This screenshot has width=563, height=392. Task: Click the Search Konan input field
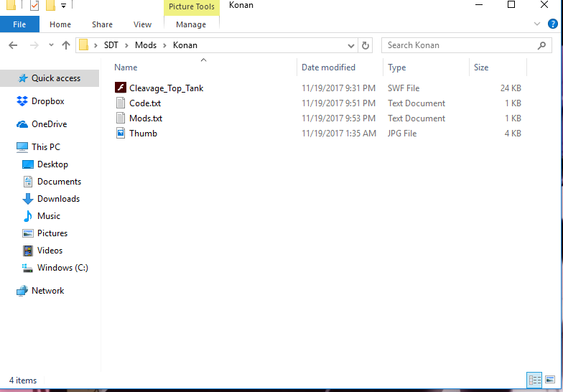coord(460,45)
